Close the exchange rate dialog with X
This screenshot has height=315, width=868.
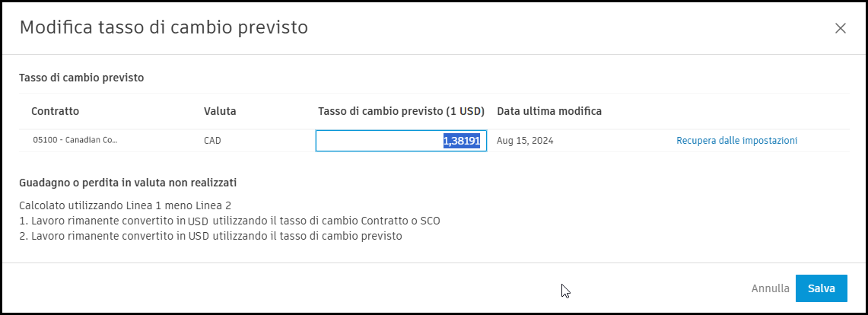click(840, 28)
